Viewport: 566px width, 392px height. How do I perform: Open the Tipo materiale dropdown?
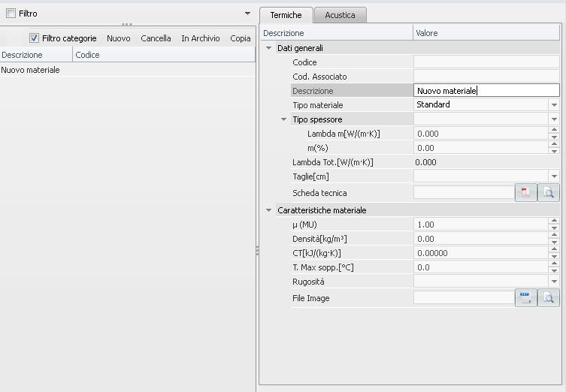coord(554,105)
